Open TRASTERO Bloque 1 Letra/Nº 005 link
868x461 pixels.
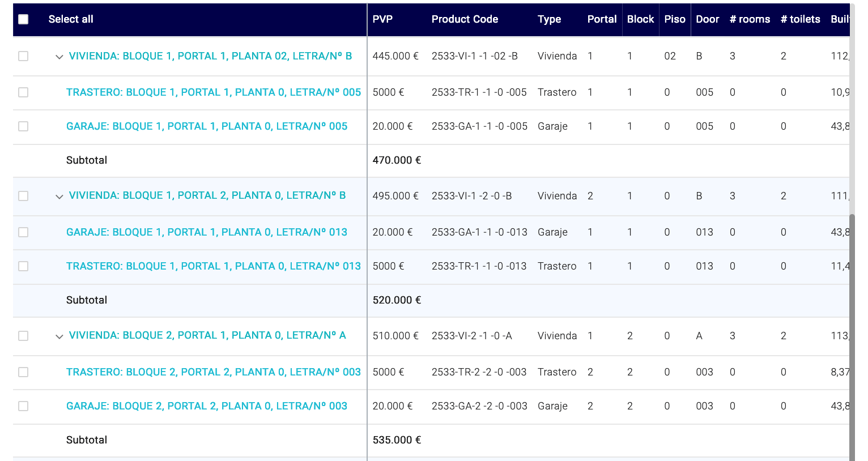pos(214,92)
